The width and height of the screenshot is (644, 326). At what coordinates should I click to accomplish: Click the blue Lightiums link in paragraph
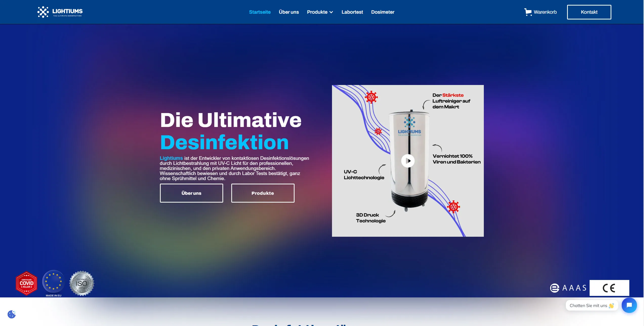click(x=171, y=158)
